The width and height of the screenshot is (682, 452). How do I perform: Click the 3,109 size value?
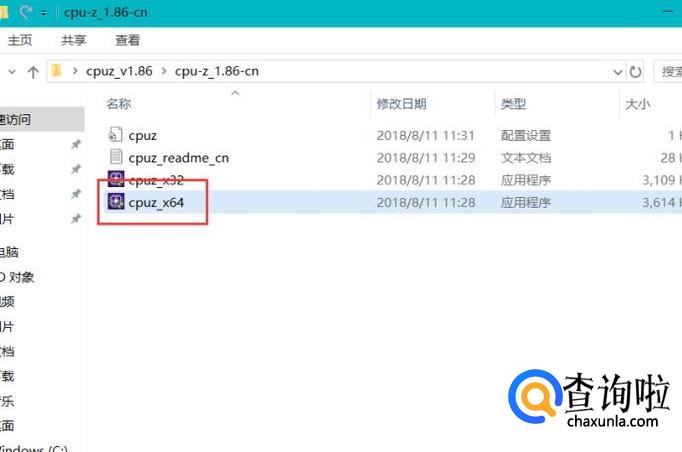pyautogui.click(x=659, y=180)
